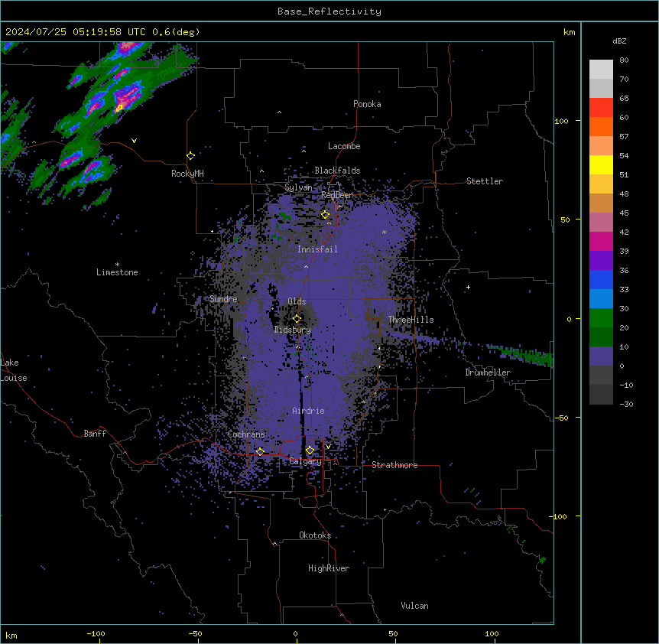Image resolution: width=659 pixels, height=644 pixels.
Task: Click the white plus marker near Drumheller region
Action: click(x=468, y=288)
